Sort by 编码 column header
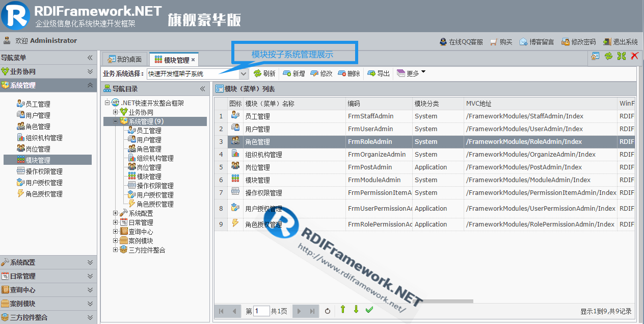644x324 pixels. [379, 104]
